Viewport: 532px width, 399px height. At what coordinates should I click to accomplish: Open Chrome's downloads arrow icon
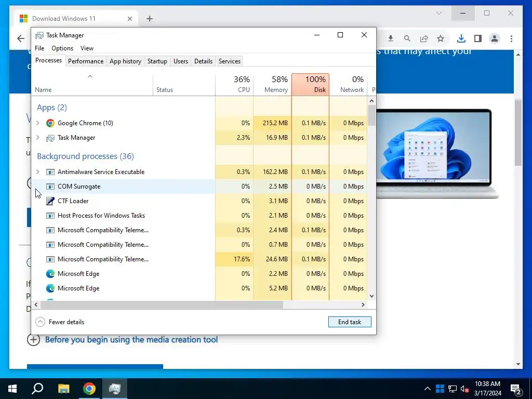click(461, 38)
